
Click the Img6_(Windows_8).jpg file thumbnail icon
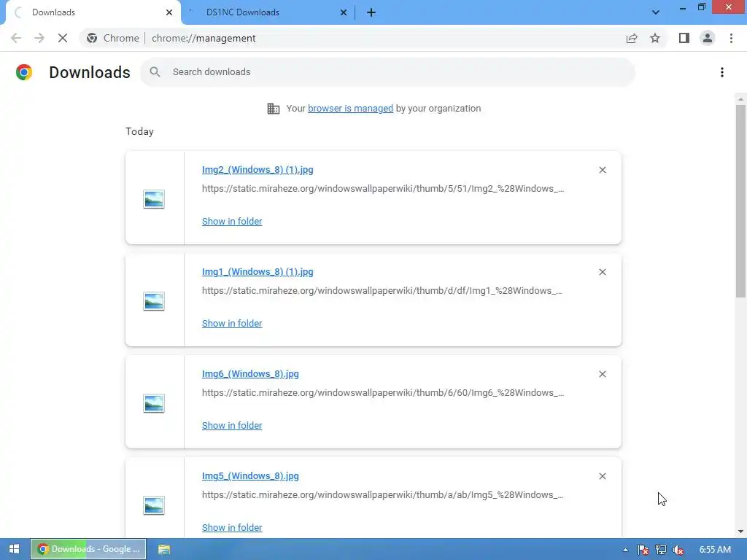click(154, 403)
